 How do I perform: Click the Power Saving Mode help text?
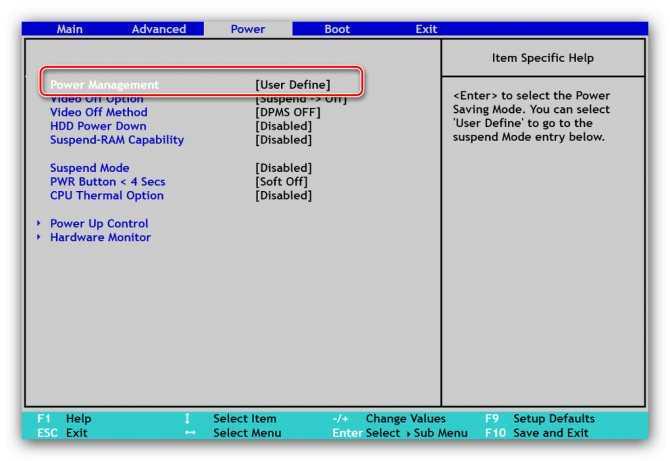pos(531,116)
